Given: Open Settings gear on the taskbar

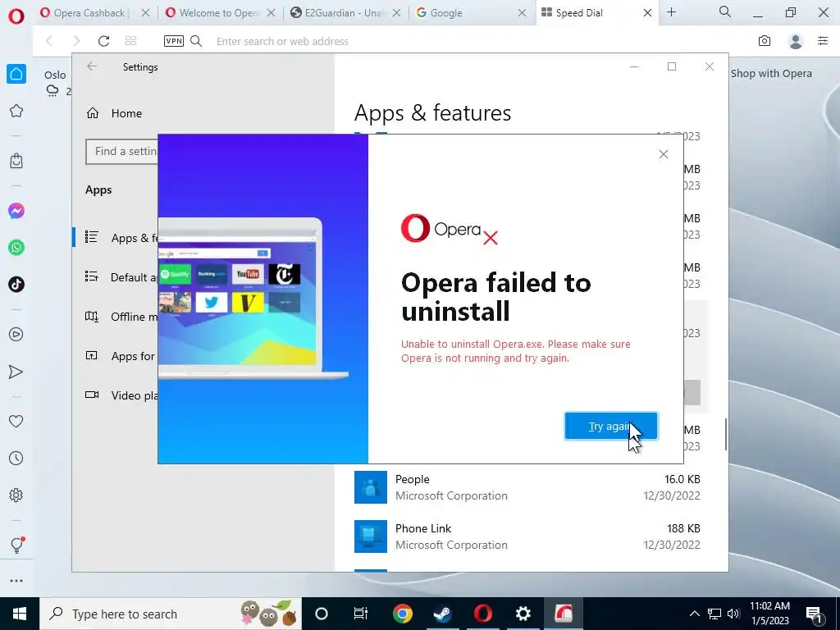Looking at the screenshot, I should click(x=523, y=614).
